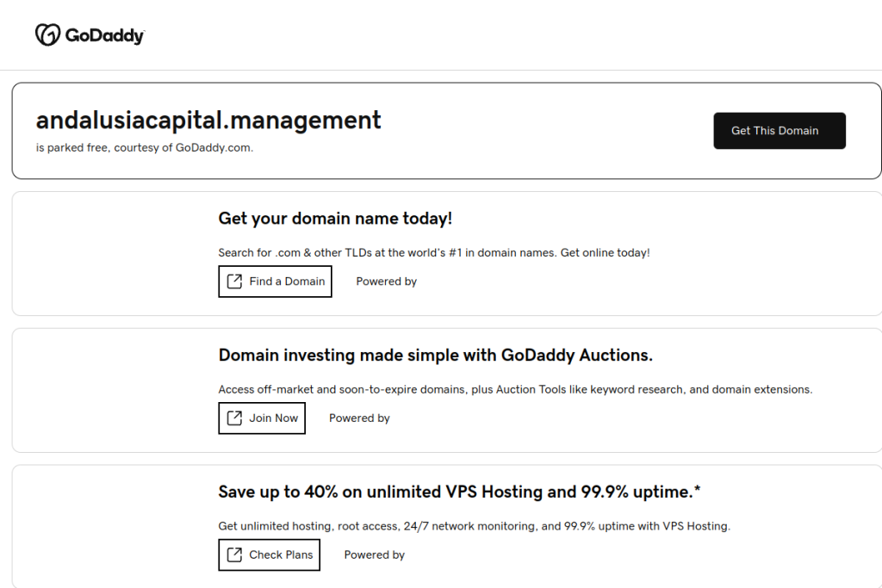Click the unlimited hosting root access description

click(x=474, y=526)
